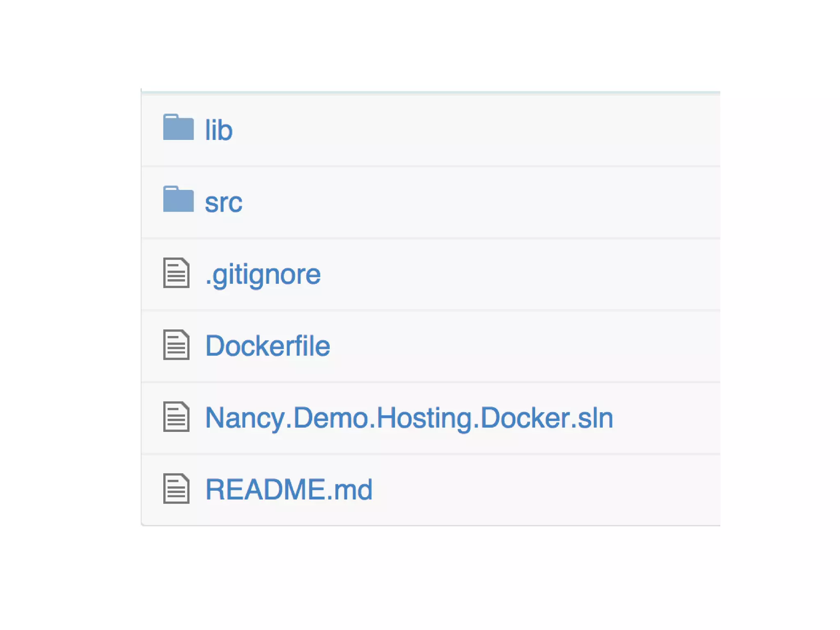Click the Dockerfile document icon
The image size is (840, 630).
tap(176, 345)
